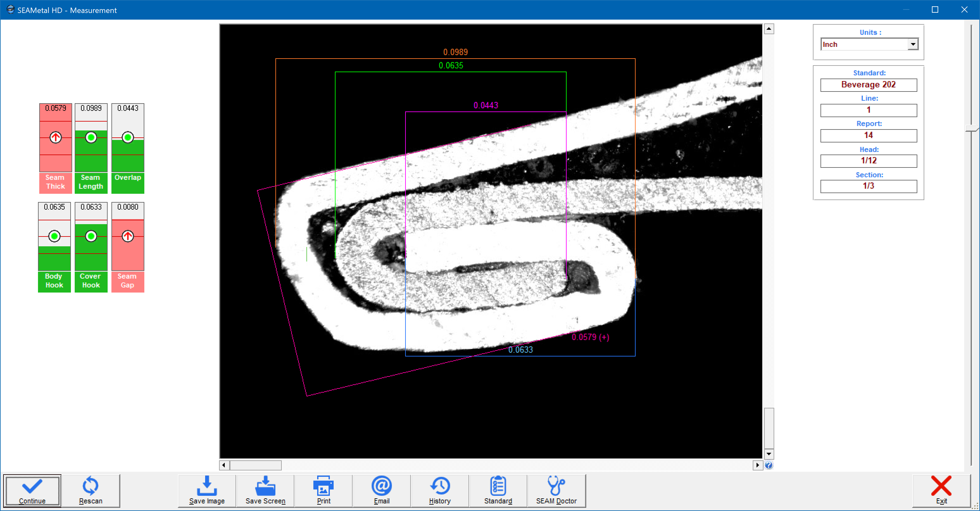Click the horizontal scroll right arrow
The width and height of the screenshot is (980, 511).
pos(757,465)
